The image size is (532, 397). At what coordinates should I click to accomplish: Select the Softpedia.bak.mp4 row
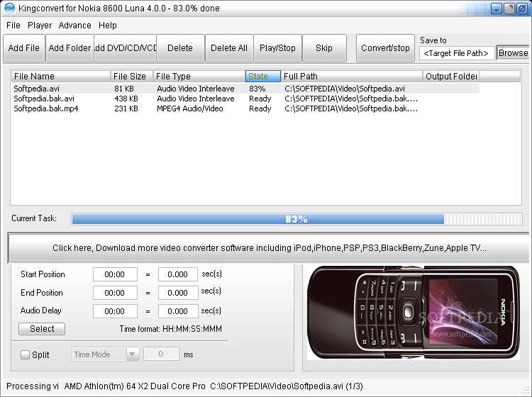245,108
